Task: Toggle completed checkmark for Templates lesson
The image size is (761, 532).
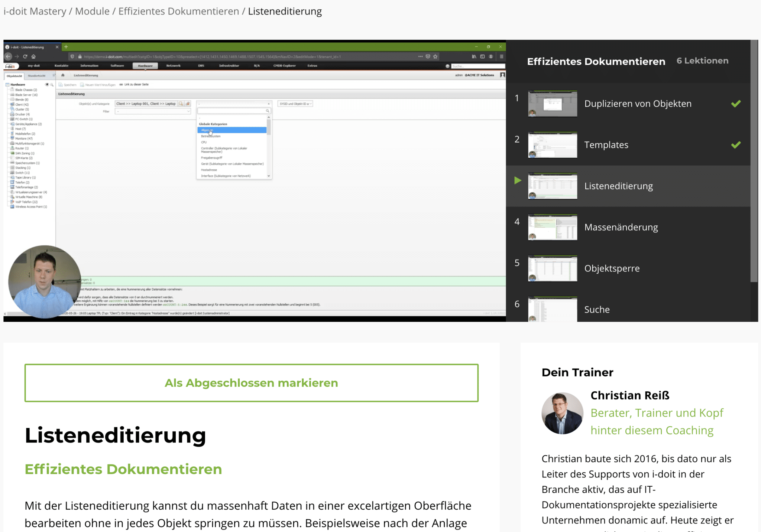Action: click(x=736, y=145)
